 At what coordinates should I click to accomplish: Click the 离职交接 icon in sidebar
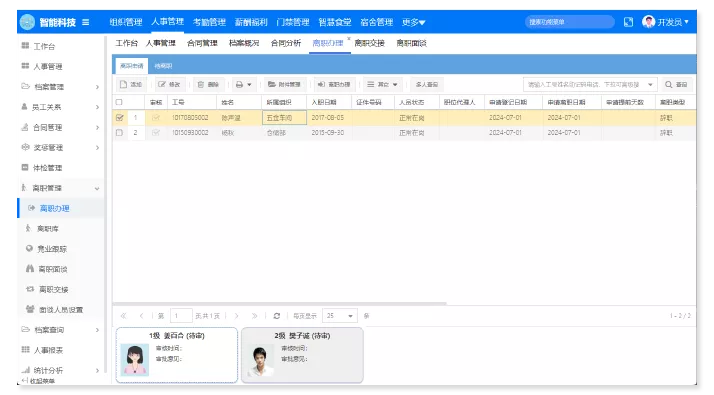point(30,289)
